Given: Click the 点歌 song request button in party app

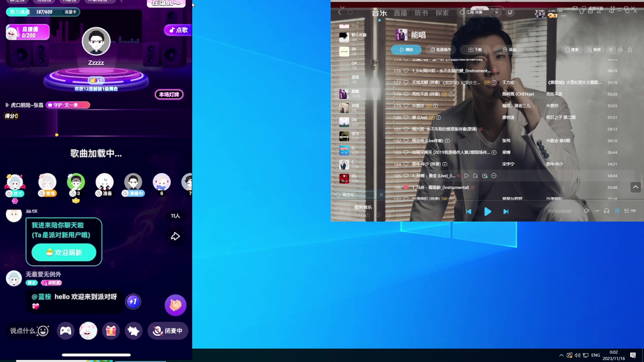Looking at the screenshot, I should tap(178, 30).
